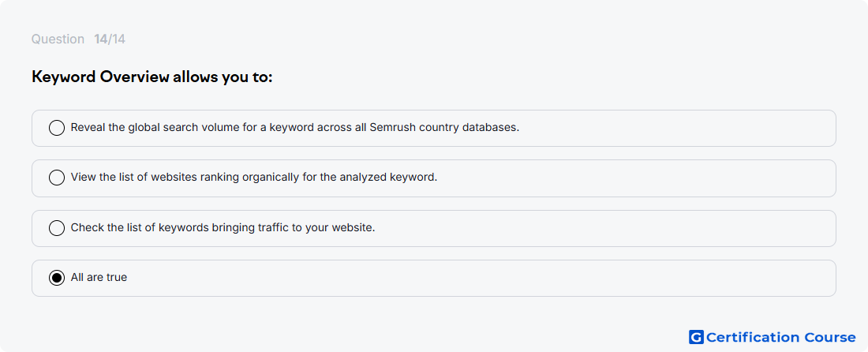Select the 'View the list of websites' radio button
Image resolution: width=868 pixels, height=352 pixels.
pyautogui.click(x=57, y=178)
